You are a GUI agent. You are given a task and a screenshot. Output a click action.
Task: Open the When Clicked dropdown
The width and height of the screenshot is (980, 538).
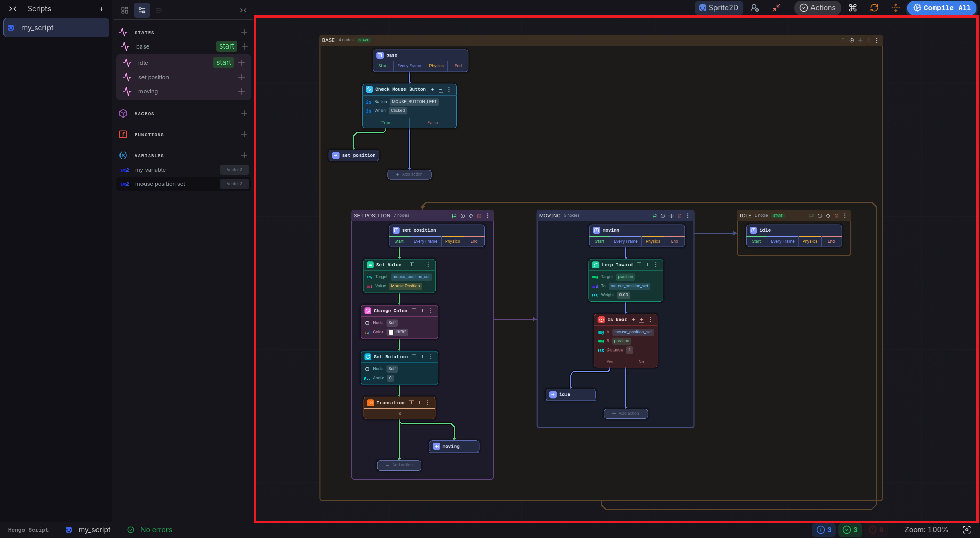[398, 110]
